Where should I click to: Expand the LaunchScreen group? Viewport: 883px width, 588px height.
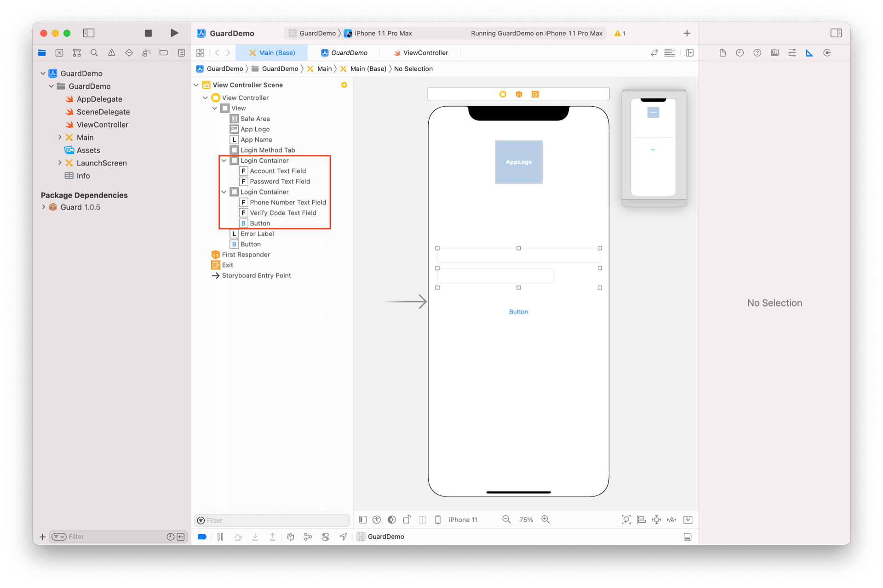click(60, 163)
